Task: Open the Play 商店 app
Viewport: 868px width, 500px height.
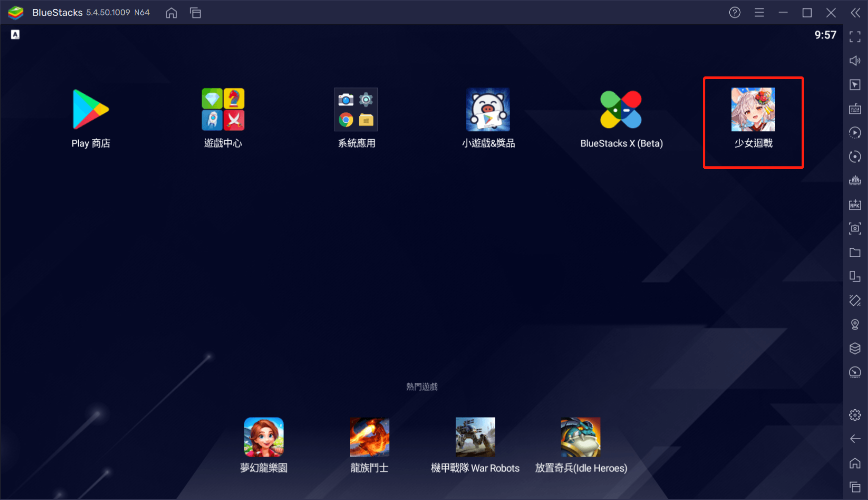Action: pyautogui.click(x=90, y=109)
